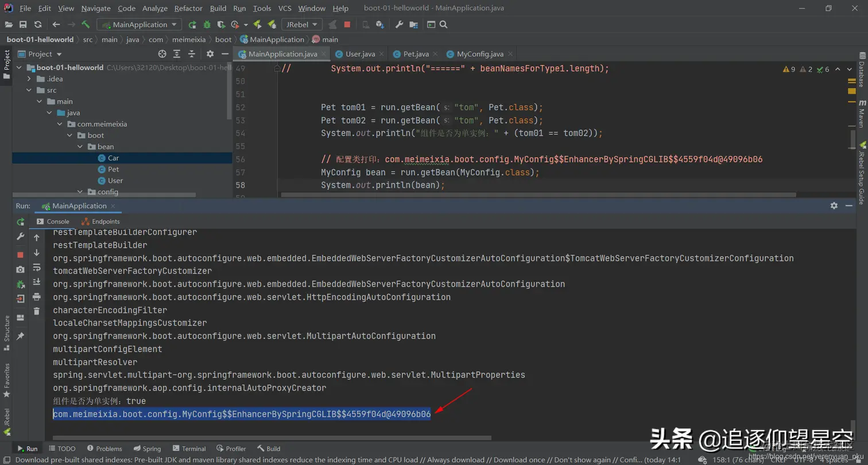Viewport: 868px width, 465px height.
Task: Open Run panel settings gear icon
Action: (x=834, y=206)
